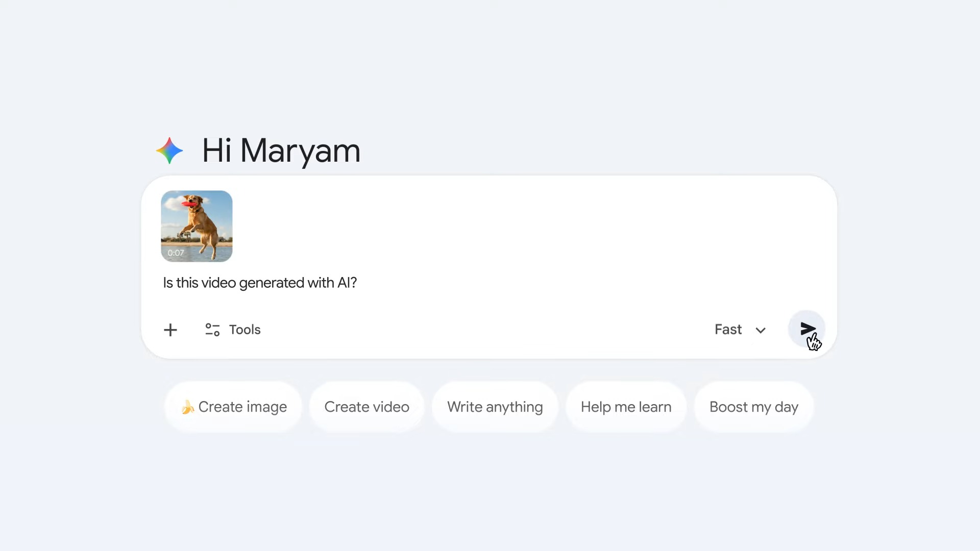The image size is (980, 551).
Task: Click the chevron beside Fast
Action: (x=761, y=330)
